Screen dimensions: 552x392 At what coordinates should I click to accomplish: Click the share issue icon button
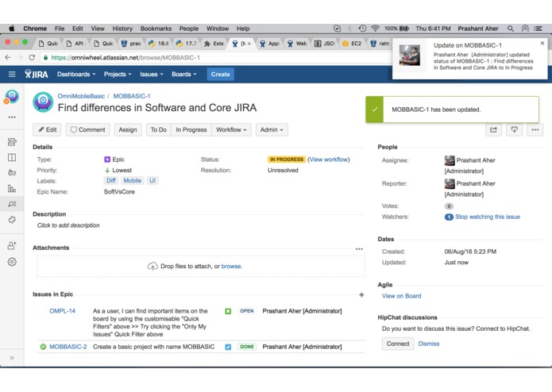(493, 129)
